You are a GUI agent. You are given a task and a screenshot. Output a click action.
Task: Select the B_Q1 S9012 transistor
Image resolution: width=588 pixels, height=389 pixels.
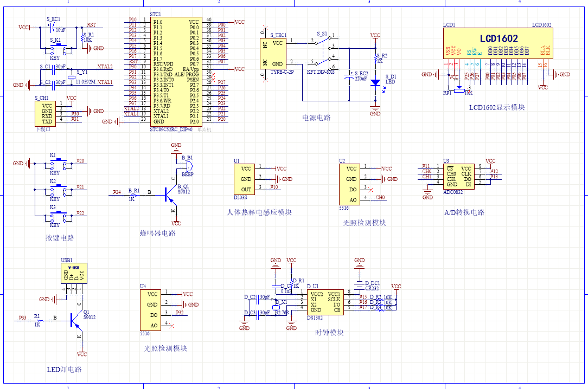170,194
